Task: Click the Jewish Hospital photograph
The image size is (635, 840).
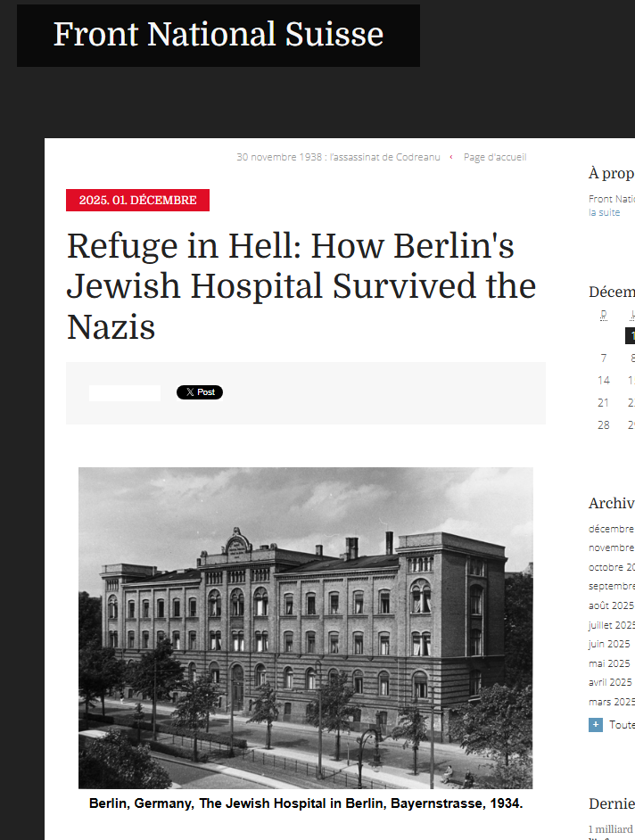Action: (305, 628)
